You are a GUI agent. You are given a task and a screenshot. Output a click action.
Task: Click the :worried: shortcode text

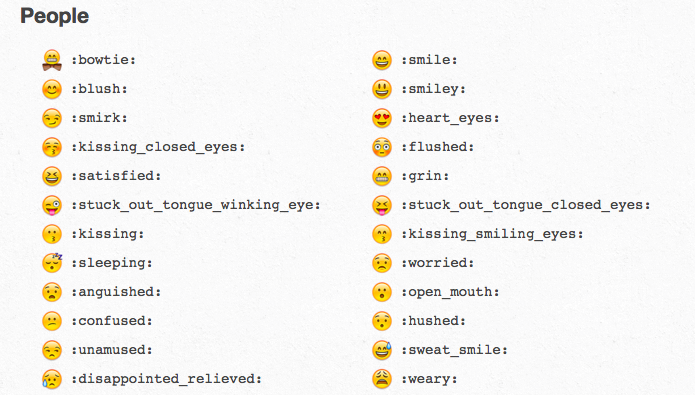tap(437, 263)
